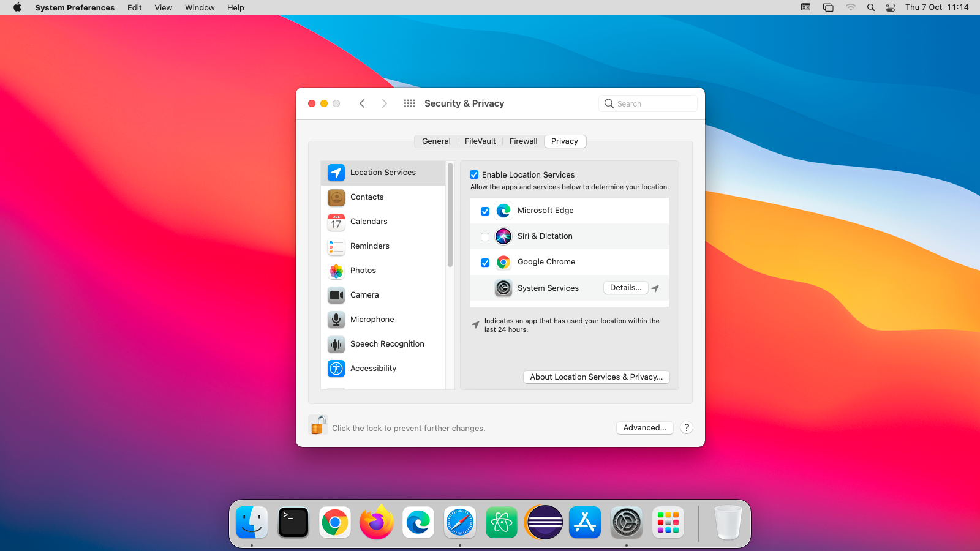980x551 pixels.
Task: Uncheck location access for Microsoft Edge
Action: point(485,211)
